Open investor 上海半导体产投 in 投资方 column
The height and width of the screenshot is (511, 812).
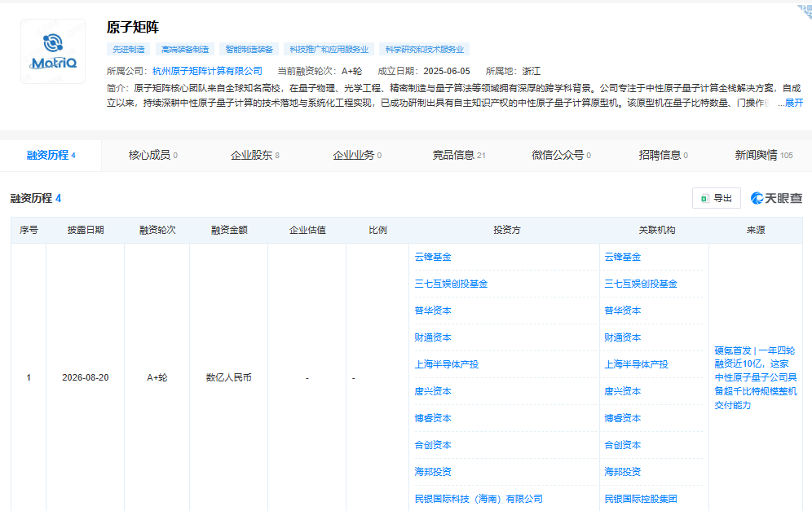pyautogui.click(x=447, y=364)
